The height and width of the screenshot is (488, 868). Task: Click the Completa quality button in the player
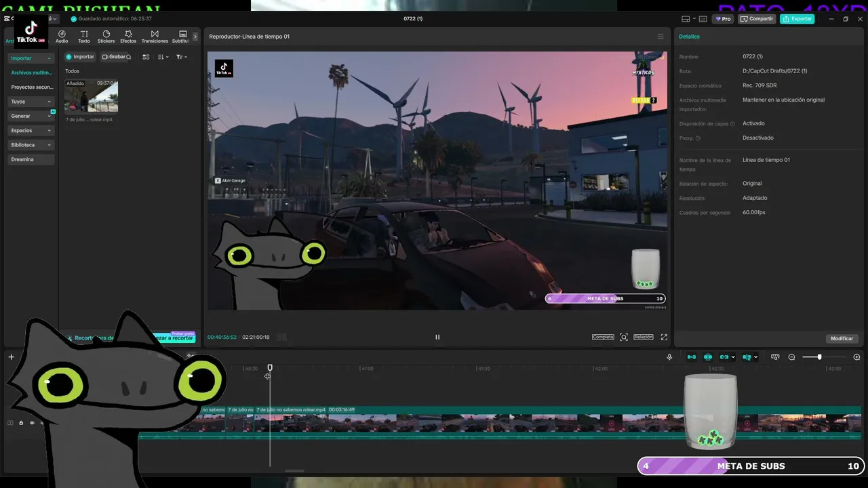(x=603, y=337)
